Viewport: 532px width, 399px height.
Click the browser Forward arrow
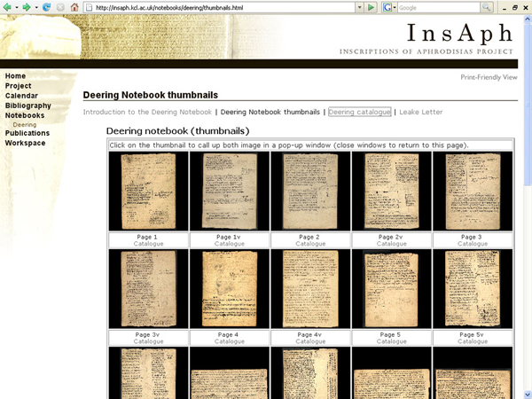point(26,7)
